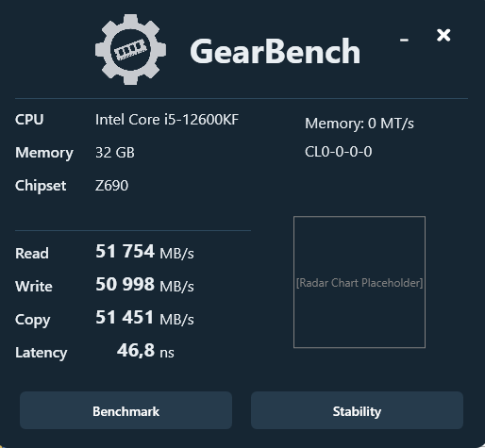The height and width of the screenshot is (448, 485).
Task: Click the Read speed 51 754 MB/s result
Action: tap(144, 252)
